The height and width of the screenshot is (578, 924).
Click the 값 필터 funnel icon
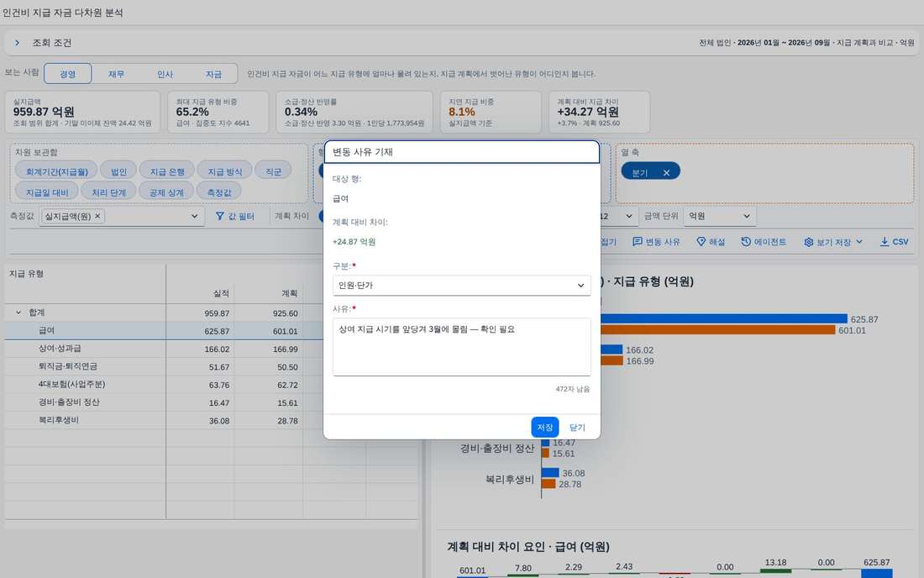pos(220,216)
